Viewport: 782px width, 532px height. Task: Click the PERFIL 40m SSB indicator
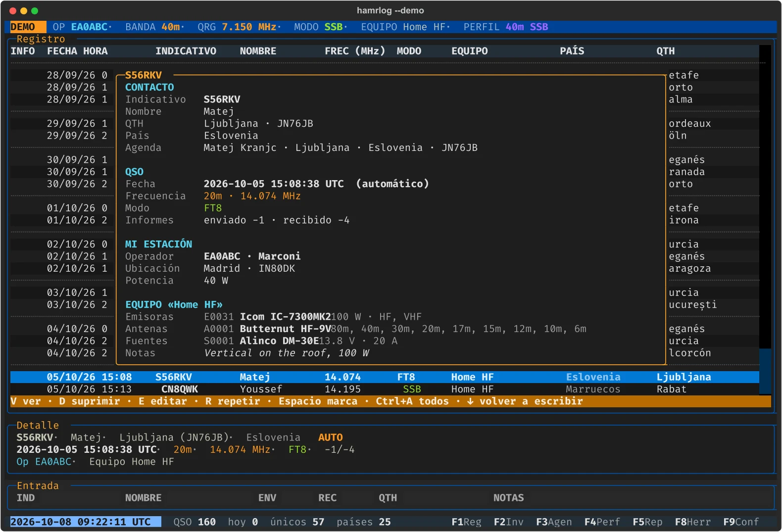(506, 27)
